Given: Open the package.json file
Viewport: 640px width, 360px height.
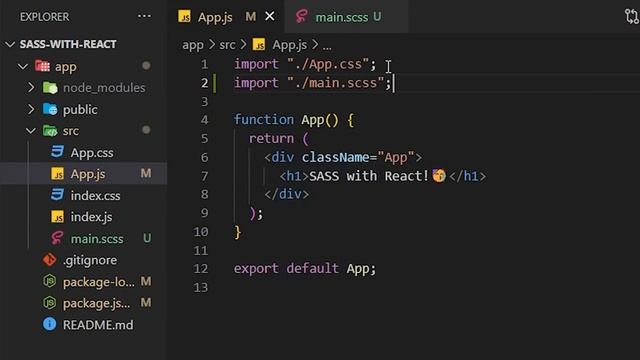Looking at the screenshot, I should (96, 304).
